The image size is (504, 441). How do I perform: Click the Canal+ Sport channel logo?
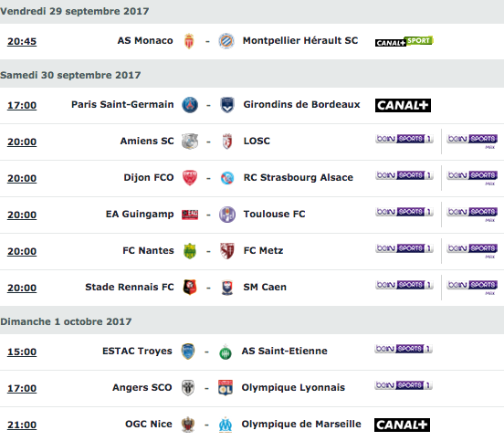click(x=404, y=41)
